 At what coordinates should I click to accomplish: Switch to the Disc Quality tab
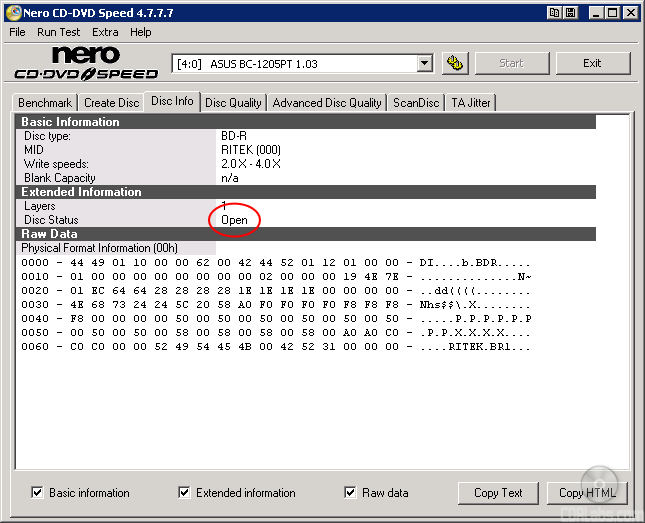point(233,102)
